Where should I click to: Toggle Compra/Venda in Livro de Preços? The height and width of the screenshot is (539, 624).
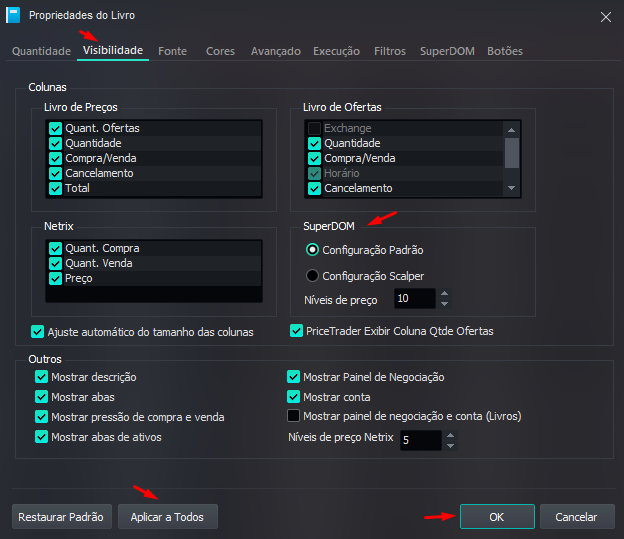pyautogui.click(x=55, y=158)
